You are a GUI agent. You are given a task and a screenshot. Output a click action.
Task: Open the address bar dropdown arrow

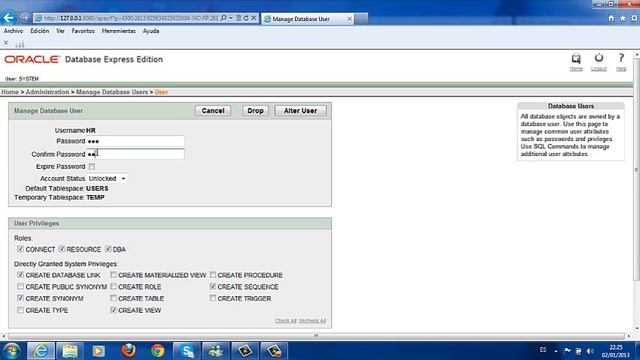click(231, 18)
